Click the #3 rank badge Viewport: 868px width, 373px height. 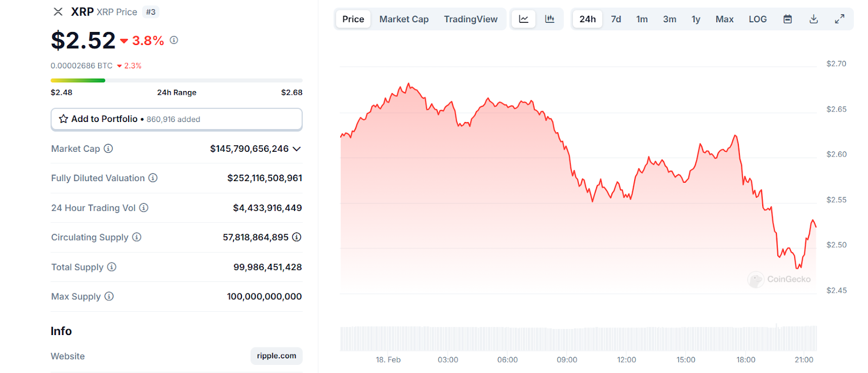(x=151, y=12)
